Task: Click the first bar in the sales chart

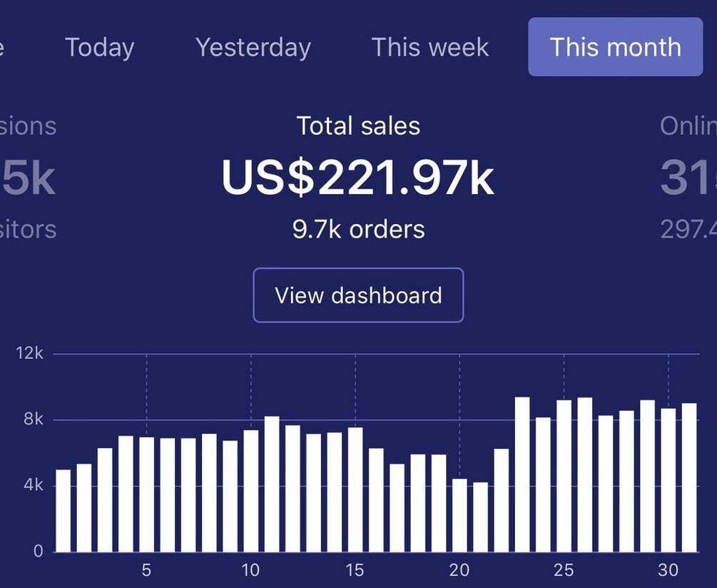Action: 63,510
